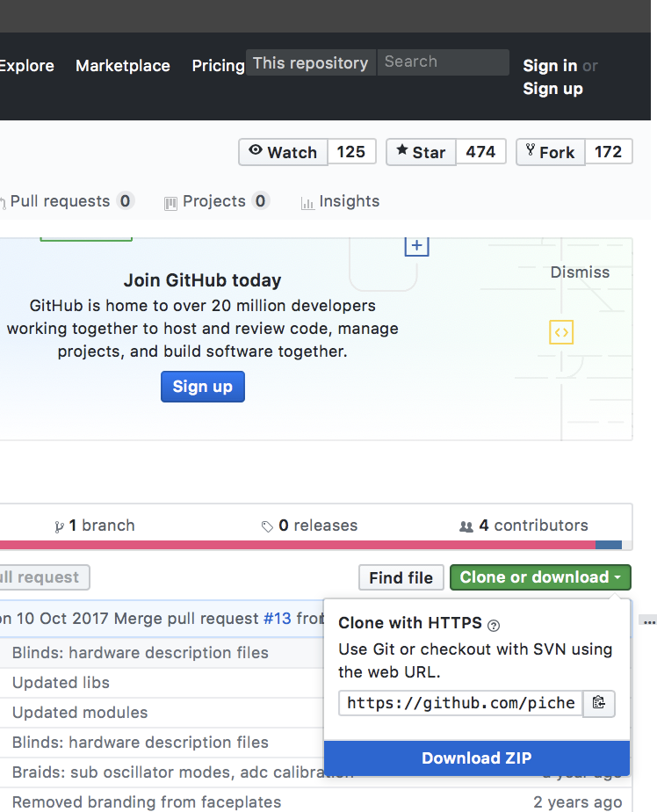Collapse the Clone or download dropdown

coord(540,577)
